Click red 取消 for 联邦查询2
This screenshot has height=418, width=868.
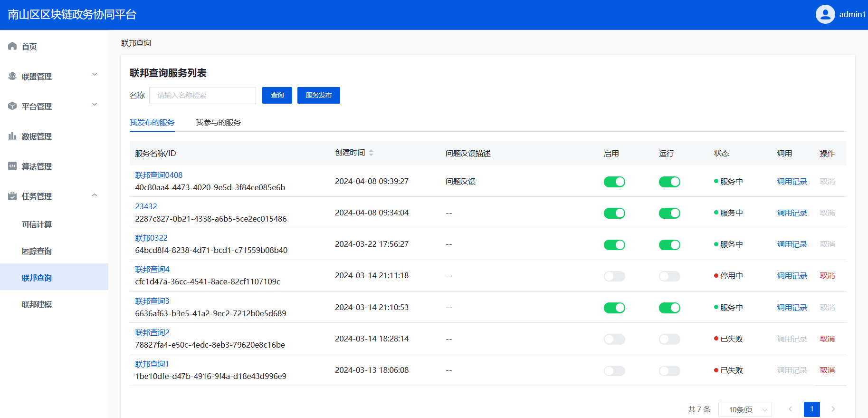click(827, 339)
